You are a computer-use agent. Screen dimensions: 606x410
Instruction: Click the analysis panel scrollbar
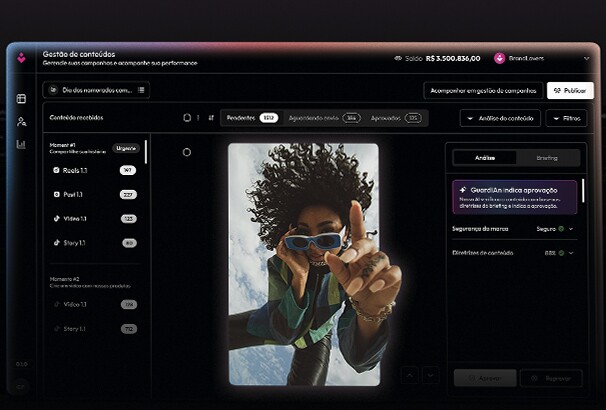point(583,191)
